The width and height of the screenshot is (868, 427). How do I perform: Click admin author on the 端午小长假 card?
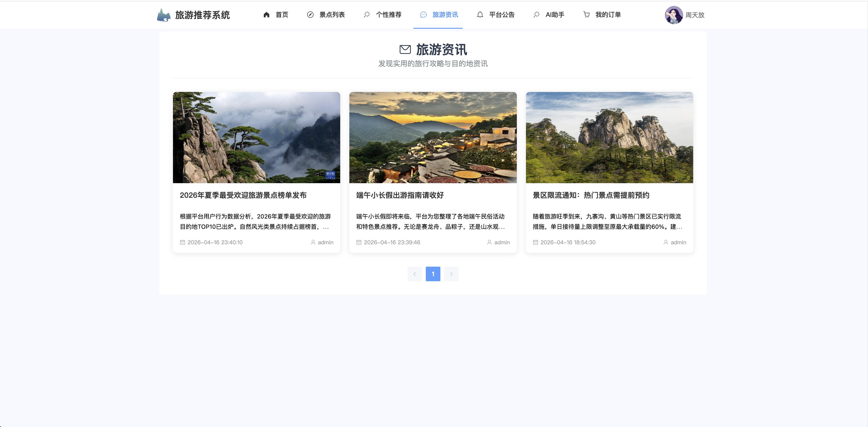click(502, 242)
